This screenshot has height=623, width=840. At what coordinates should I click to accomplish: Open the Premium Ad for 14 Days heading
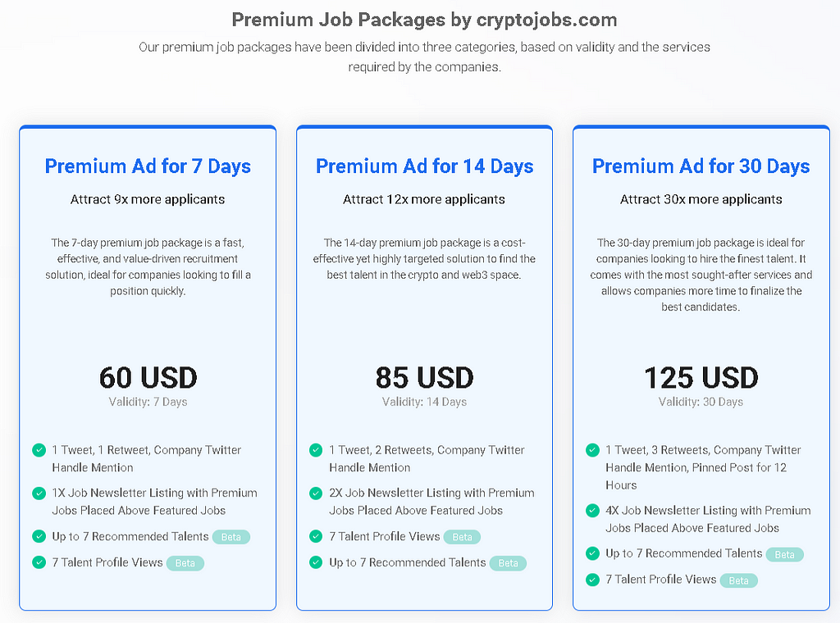point(424,166)
